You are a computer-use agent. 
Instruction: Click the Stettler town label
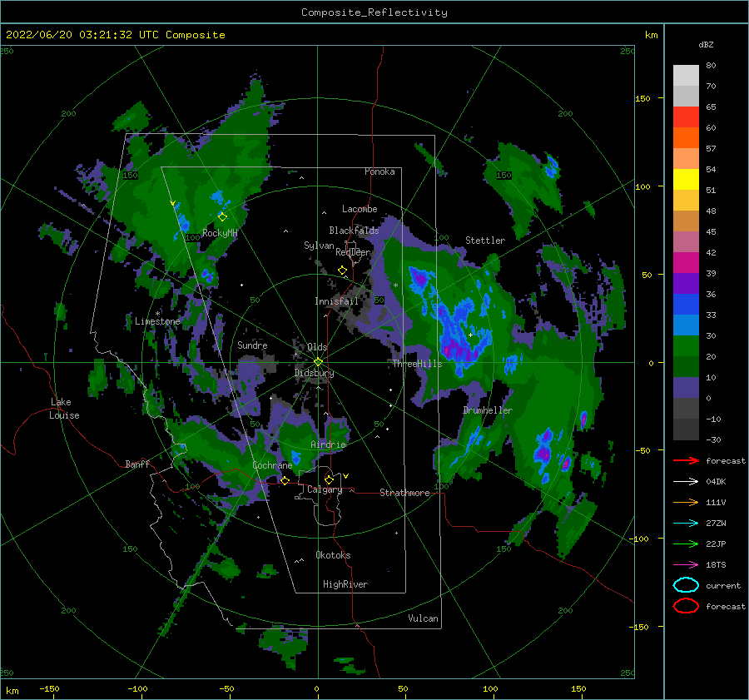[x=485, y=241]
